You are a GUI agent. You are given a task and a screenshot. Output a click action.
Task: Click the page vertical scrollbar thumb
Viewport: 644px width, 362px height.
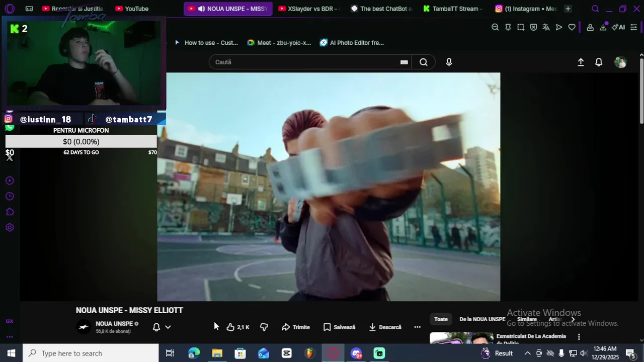click(x=641, y=90)
